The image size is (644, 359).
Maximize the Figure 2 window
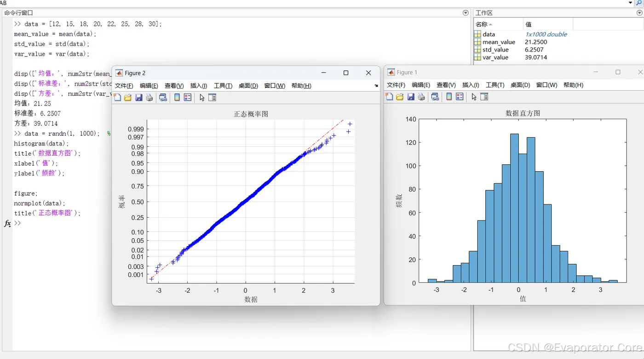click(346, 73)
